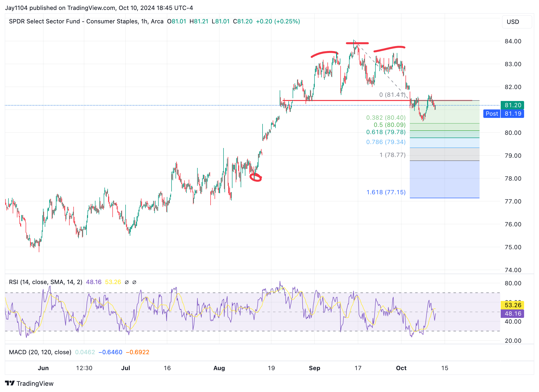
Task: Click the Sep date label on time axis
Action: tap(314, 368)
